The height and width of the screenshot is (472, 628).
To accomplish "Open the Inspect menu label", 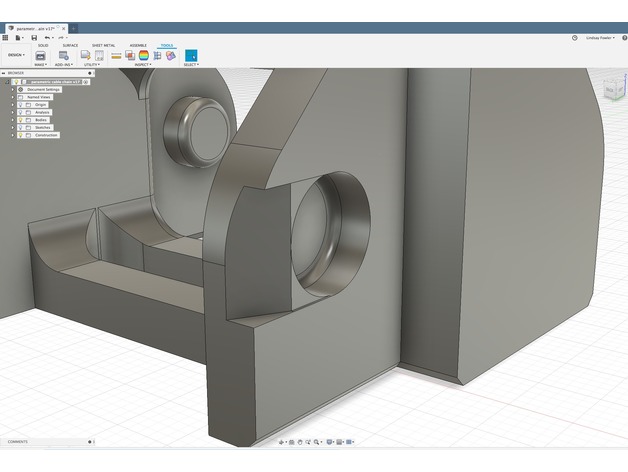I will pos(141,65).
